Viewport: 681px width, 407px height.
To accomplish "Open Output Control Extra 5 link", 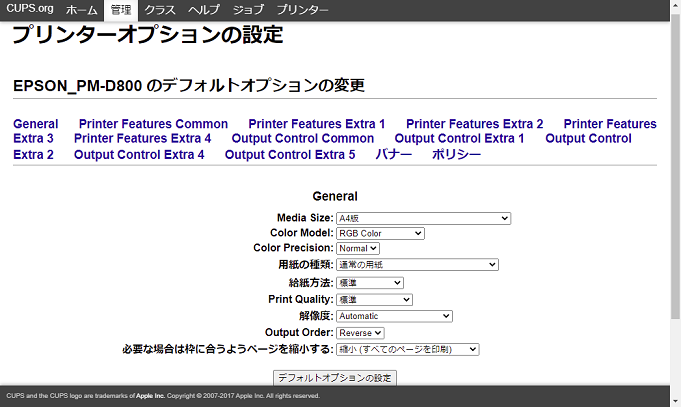I will tap(290, 155).
